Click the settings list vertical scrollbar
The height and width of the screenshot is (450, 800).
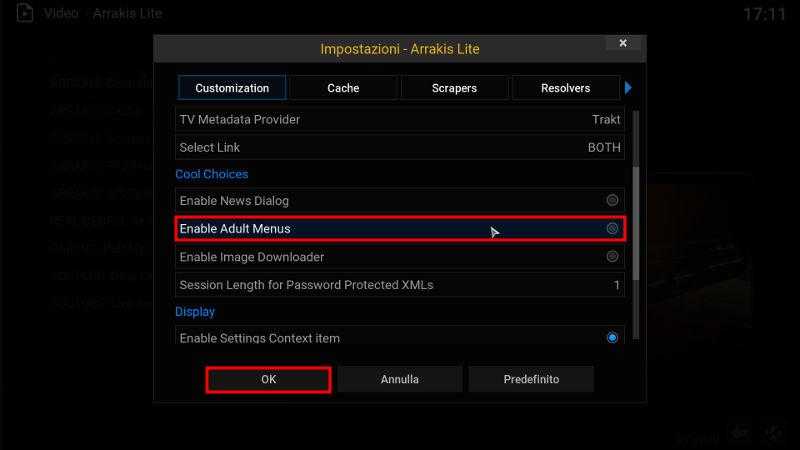tap(636, 224)
